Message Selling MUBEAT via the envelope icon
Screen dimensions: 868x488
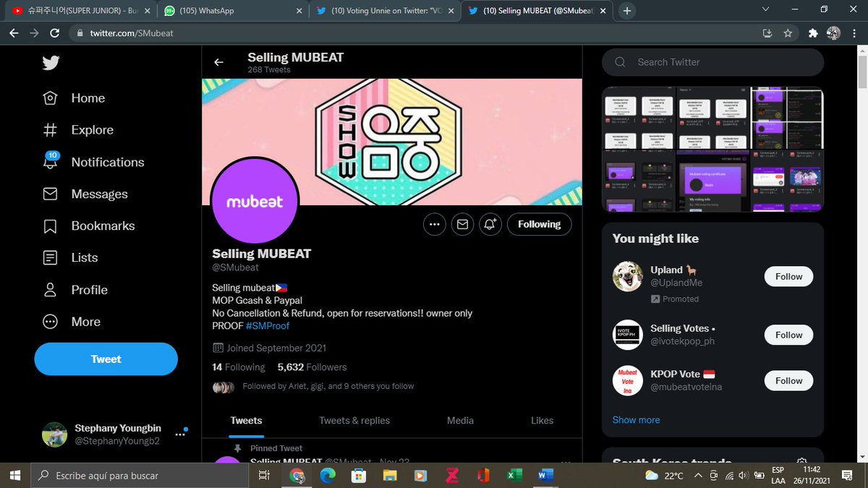(462, 224)
